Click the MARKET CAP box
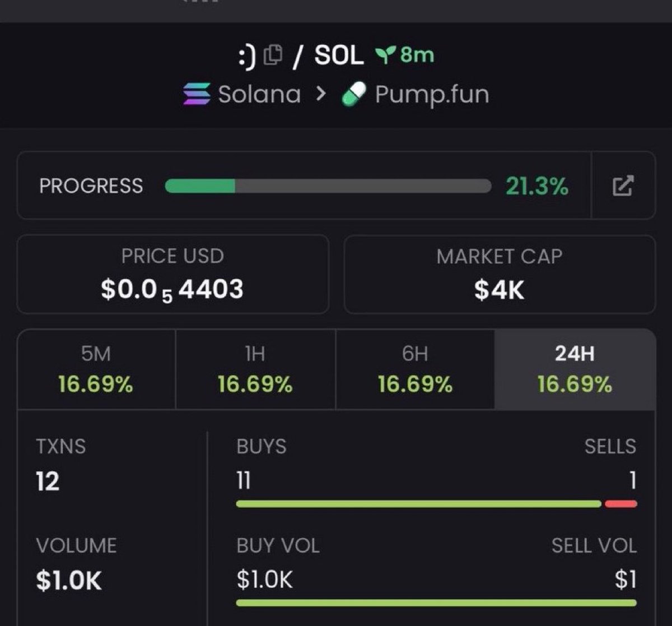 [500, 274]
